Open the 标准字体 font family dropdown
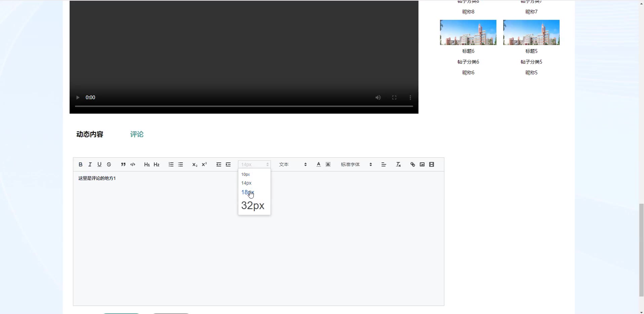 (x=357, y=164)
